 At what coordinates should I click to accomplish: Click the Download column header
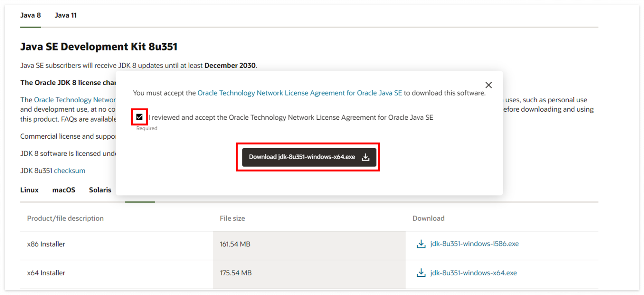429,218
